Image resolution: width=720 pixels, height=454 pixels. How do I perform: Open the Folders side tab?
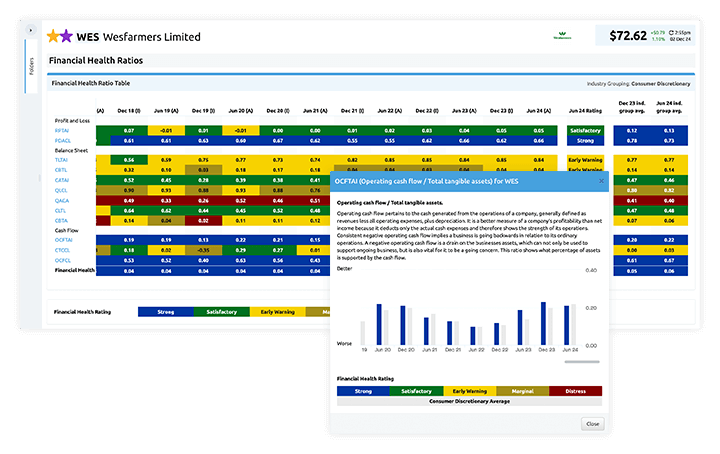(x=31, y=66)
